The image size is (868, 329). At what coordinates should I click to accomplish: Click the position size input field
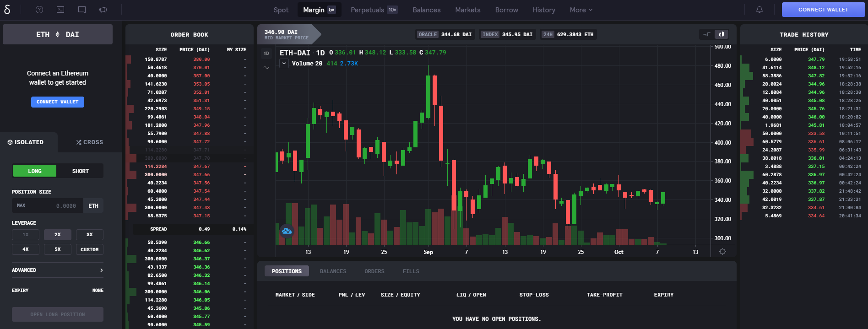click(x=48, y=205)
